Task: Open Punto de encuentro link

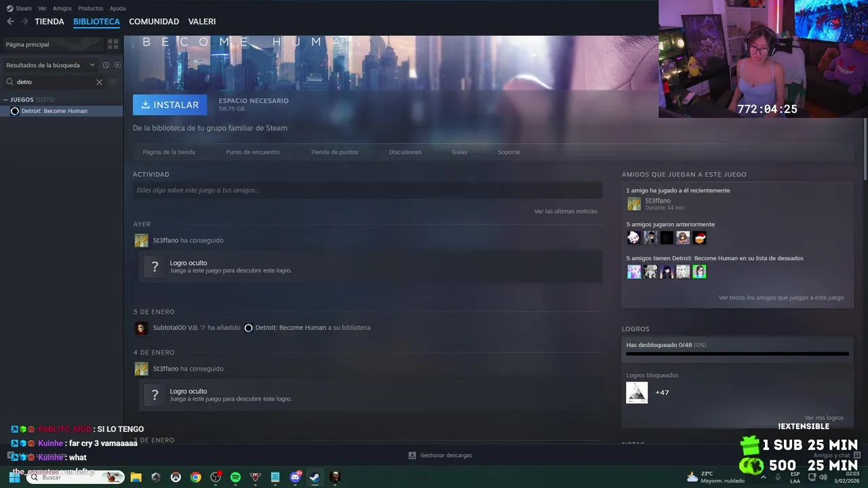Action: coord(253,152)
